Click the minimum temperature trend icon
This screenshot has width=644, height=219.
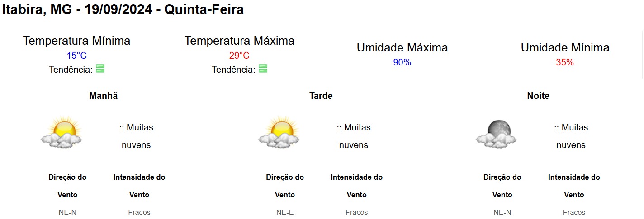point(100,69)
